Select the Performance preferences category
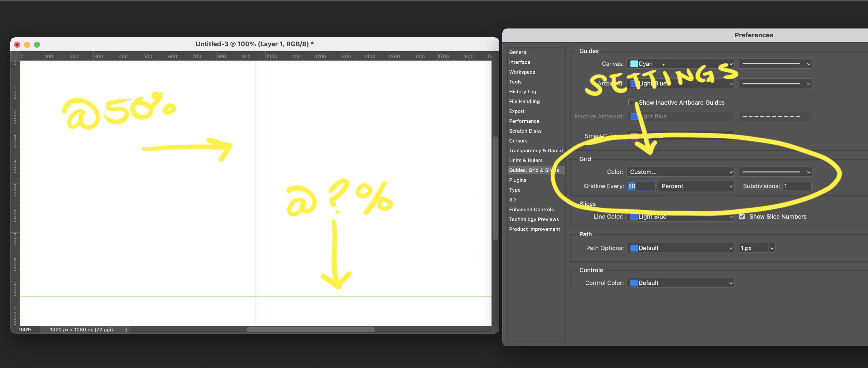 pos(524,121)
